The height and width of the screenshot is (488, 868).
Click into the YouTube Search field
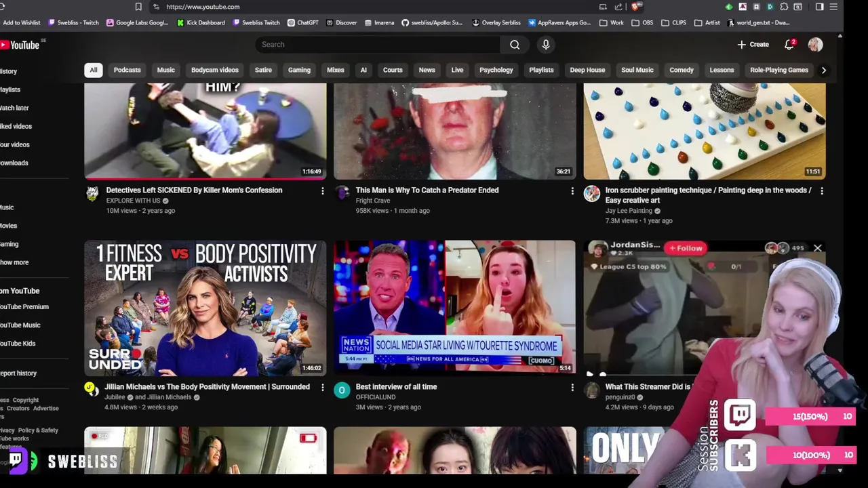click(378, 45)
